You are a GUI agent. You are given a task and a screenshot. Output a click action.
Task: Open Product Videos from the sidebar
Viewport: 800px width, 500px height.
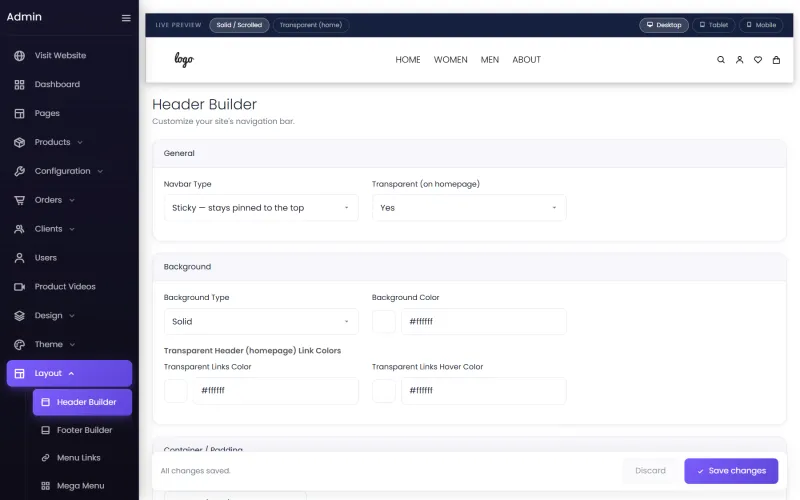[69, 287]
